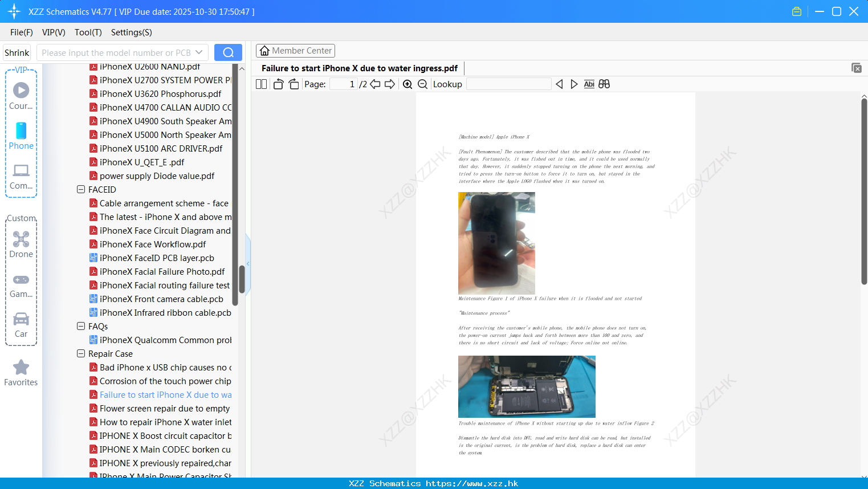The image size is (868, 489).
Task: Open iPhoneX Qualcomm Common problems file
Action: [x=165, y=340]
